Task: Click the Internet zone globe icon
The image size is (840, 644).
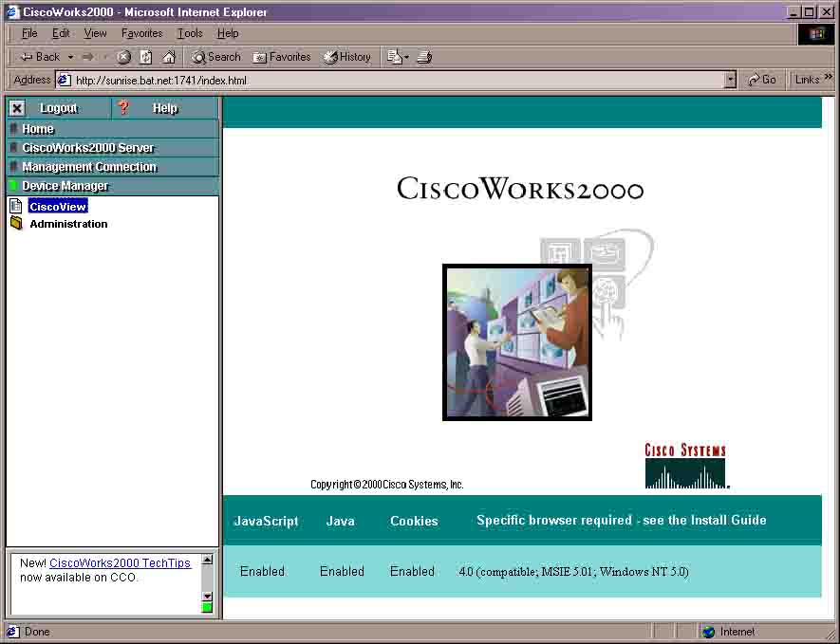Action: (708, 632)
